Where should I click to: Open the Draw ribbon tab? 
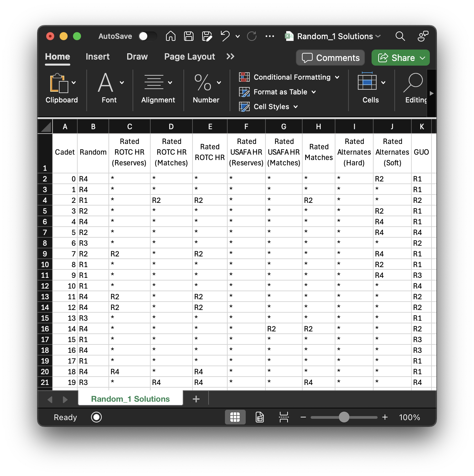tap(137, 57)
